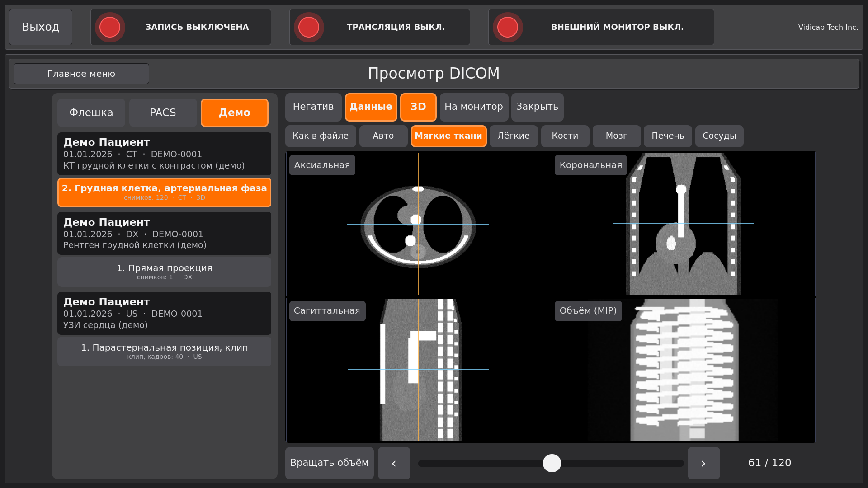The image size is (868, 488).
Task: Toggle broadcast ТРАНСЛЯЦИЯ ВЫКЛ. button
Action: (x=380, y=27)
